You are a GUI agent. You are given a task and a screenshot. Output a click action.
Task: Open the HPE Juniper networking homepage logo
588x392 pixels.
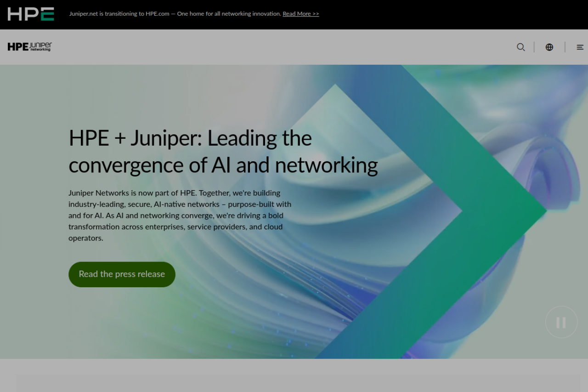coord(30,47)
